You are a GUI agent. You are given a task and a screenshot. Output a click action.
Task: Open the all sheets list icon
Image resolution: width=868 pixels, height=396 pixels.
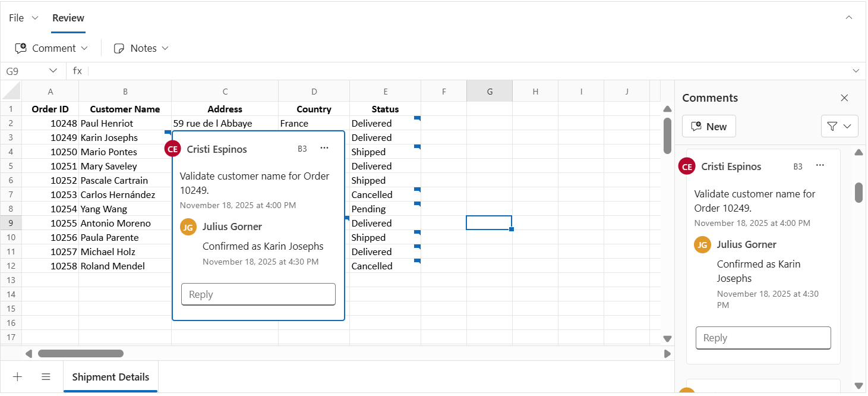46,376
